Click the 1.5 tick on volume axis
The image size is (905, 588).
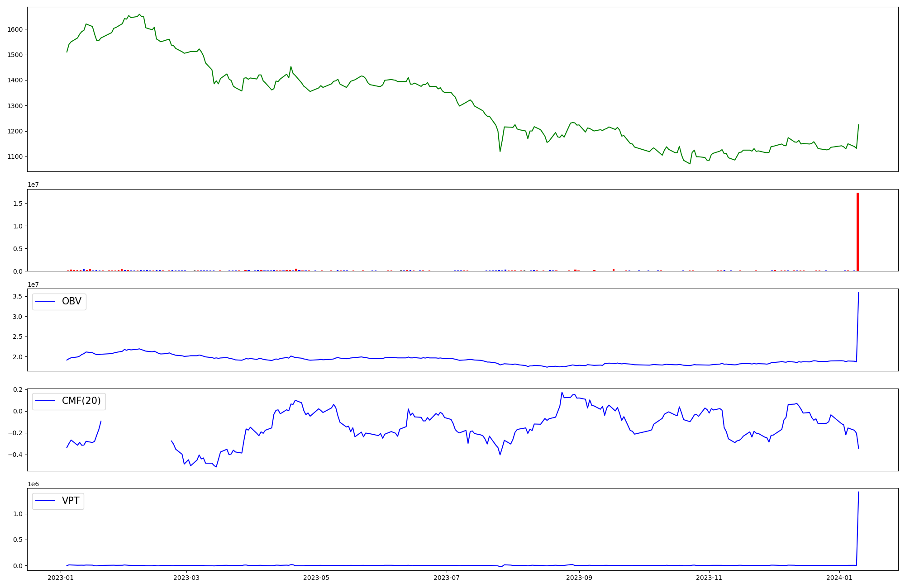(x=18, y=204)
